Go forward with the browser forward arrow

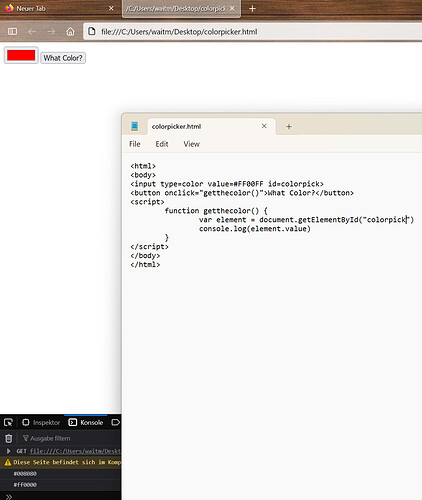point(51,31)
